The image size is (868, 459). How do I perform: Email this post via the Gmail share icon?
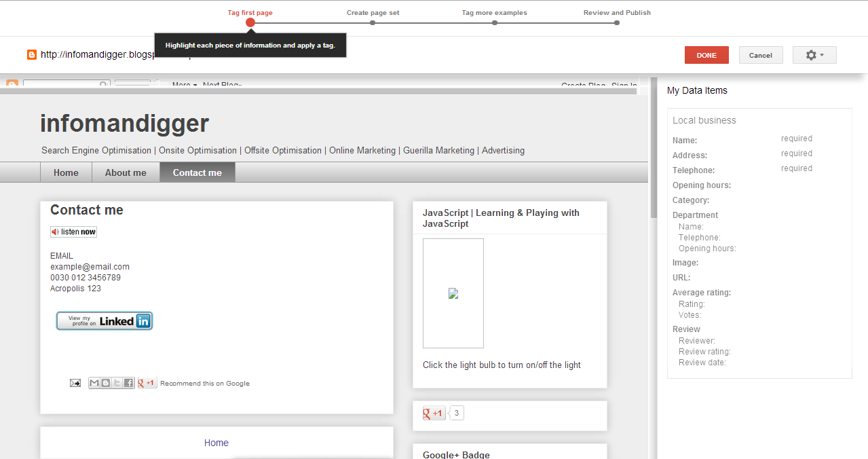pos(94,382)
